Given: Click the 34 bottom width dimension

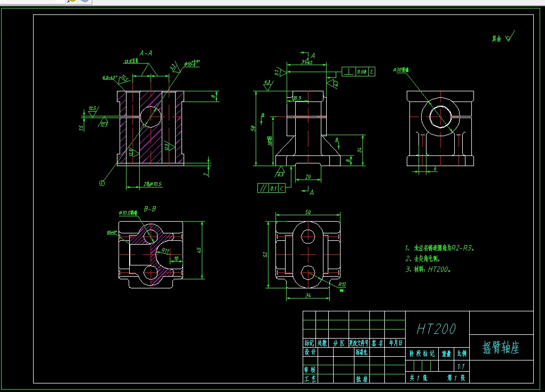Looking at the screenshot, I should pyautogui.click(x=308, y=295).
